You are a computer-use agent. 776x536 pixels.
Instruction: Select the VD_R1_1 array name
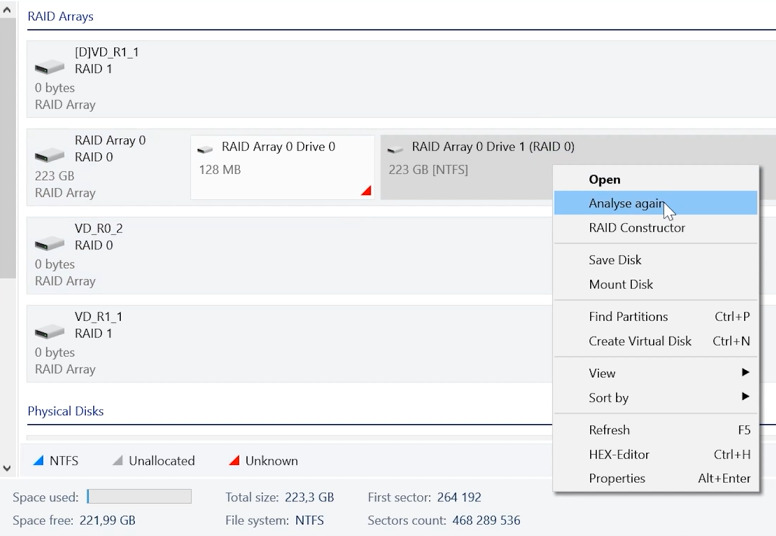tap(98, 316)
